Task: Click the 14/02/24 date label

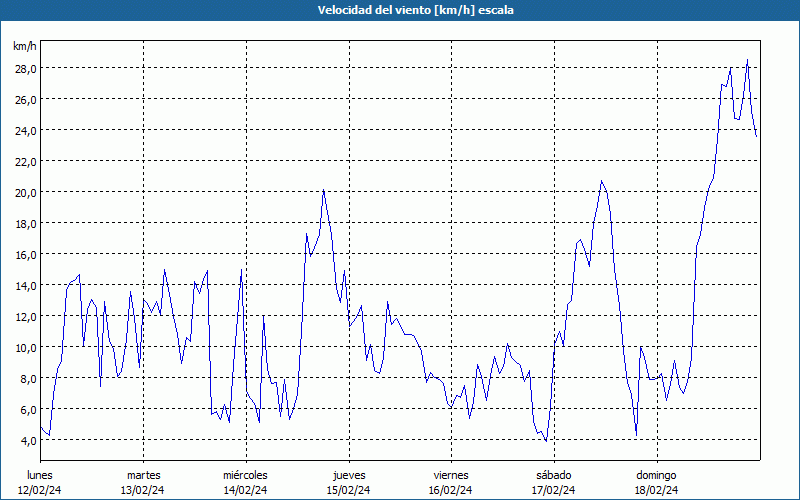Action: [245, 490]
